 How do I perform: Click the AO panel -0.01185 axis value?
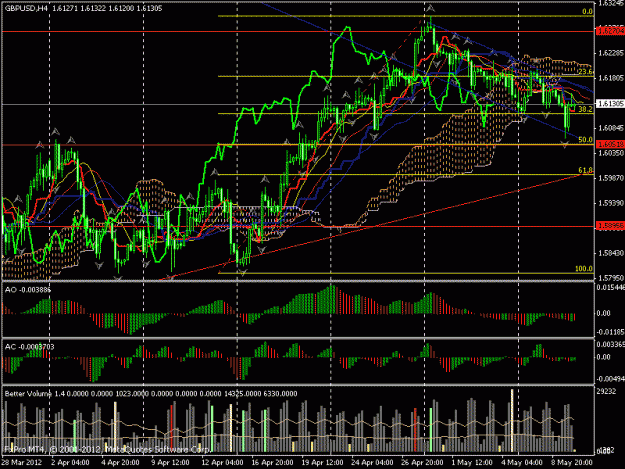(611, 332)
